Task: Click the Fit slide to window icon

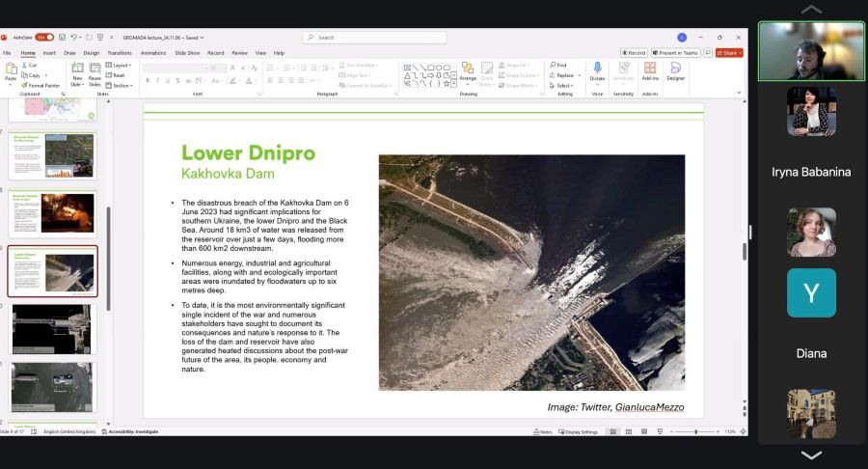Action: tap(743, 432)
